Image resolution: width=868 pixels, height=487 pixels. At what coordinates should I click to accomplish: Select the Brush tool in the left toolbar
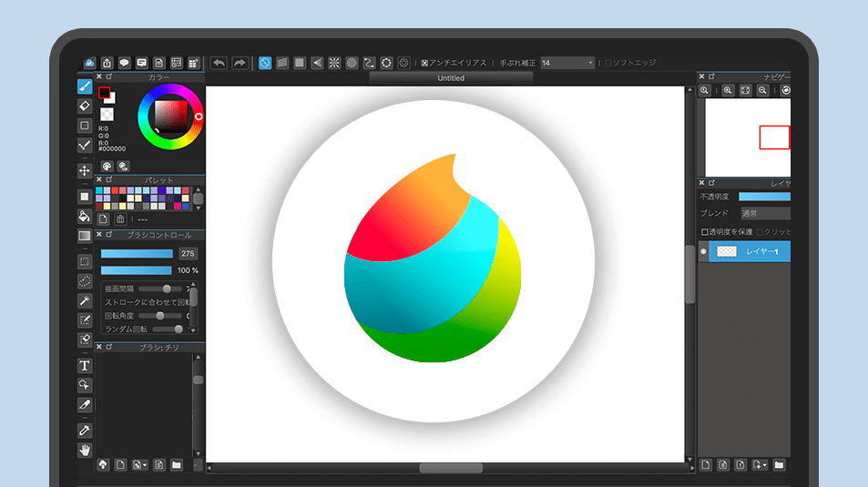(85, 87)
